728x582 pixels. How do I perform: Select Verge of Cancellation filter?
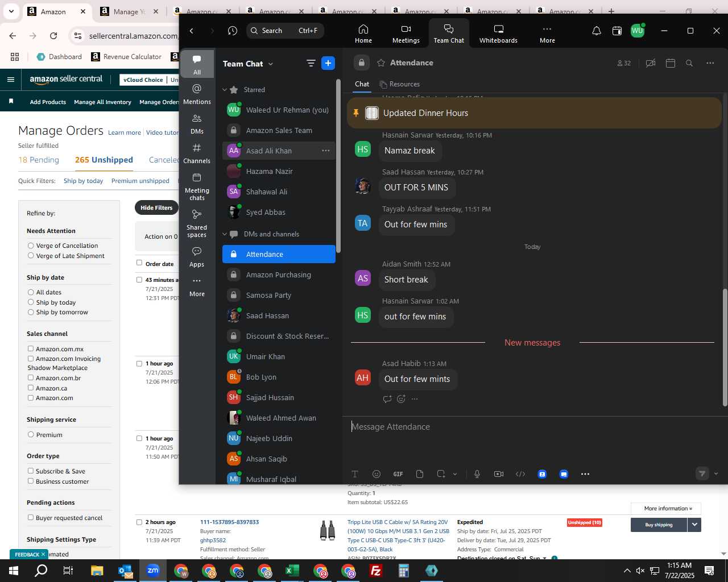tap(31, 246)
